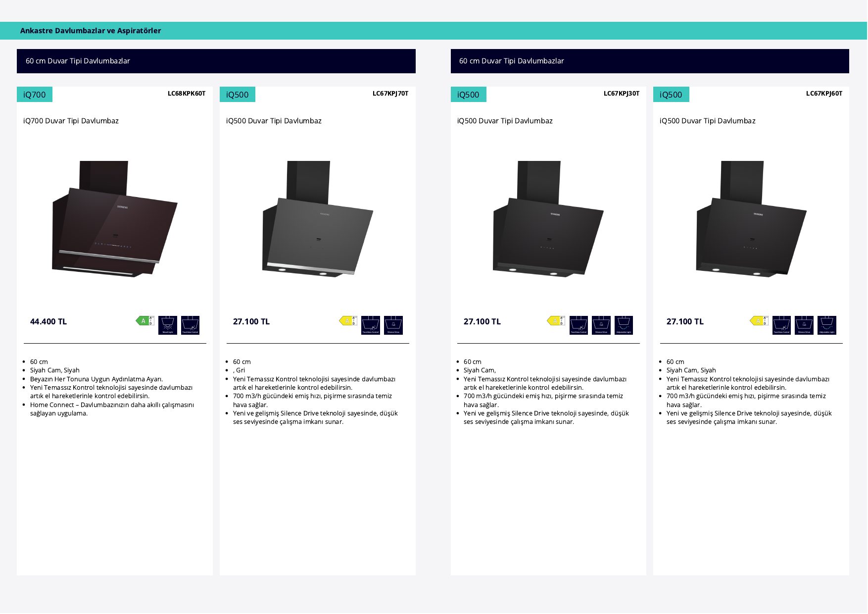This screenshot has width=868, height=614.
Task: Click the 'Beyazın Her Tonuna Uygun Aydınlatma Ayarı.' bullet
Action: [96, 379]
